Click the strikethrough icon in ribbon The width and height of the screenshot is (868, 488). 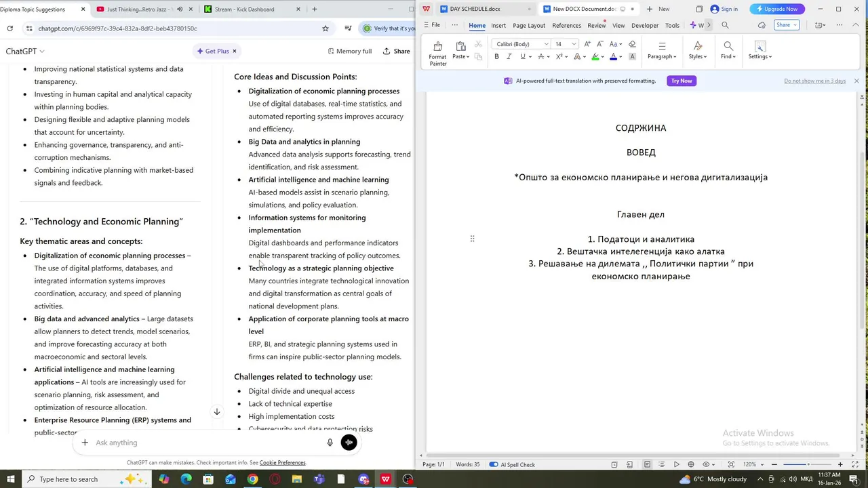coord(541,57)
